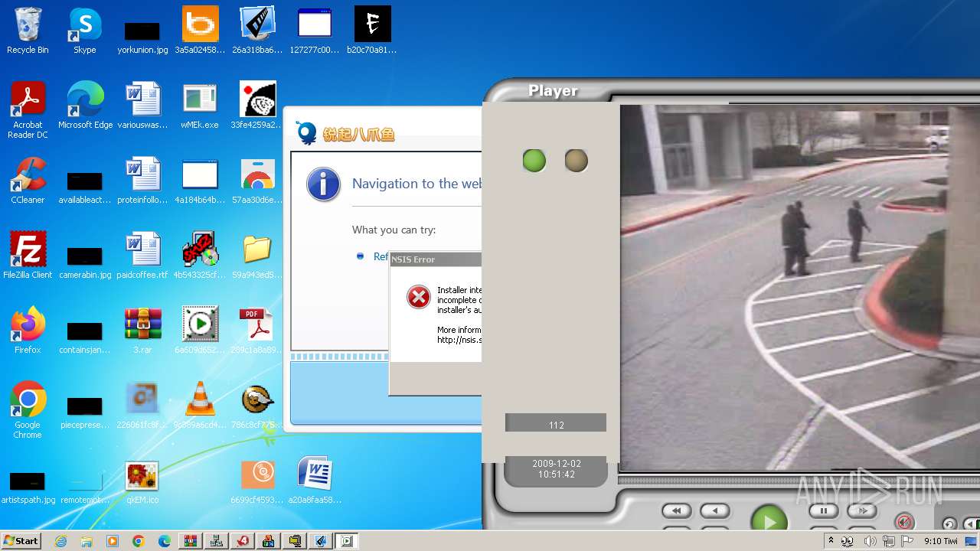980x551 pixels.
Task: Click the taskbar clock showing 9:10
Action: (x=940, y=541)
